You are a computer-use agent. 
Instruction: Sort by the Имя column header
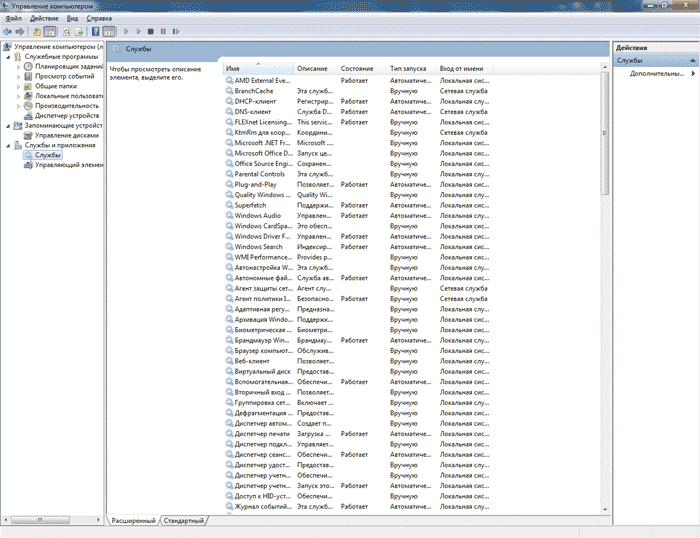[258, 68]
